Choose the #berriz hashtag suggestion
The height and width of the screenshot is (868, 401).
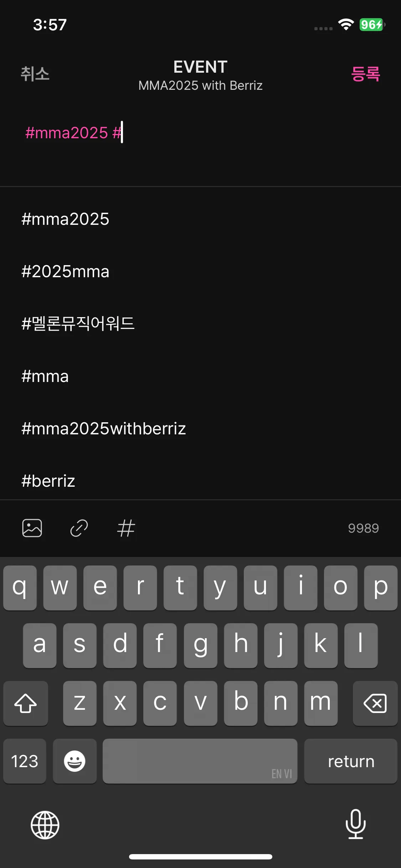click(x=48, y=481)
